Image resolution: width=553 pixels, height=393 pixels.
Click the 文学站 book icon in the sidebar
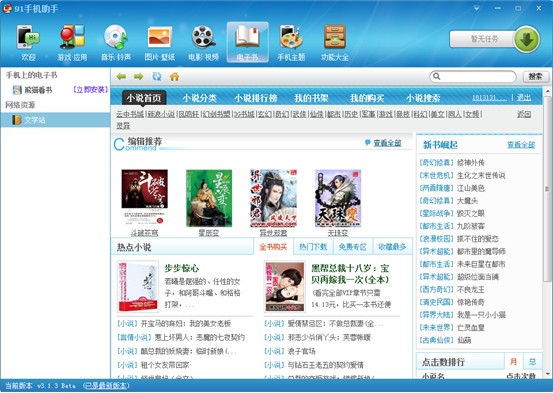click(x=17, y=120)
